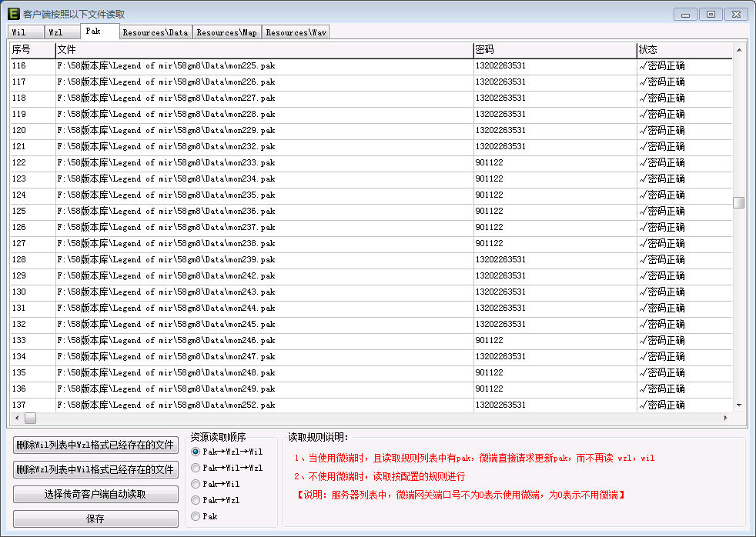Viewport: 756px width, 537px height.
Task: Click the horizontal scrollbar right arrow
Action: (725, 419)
